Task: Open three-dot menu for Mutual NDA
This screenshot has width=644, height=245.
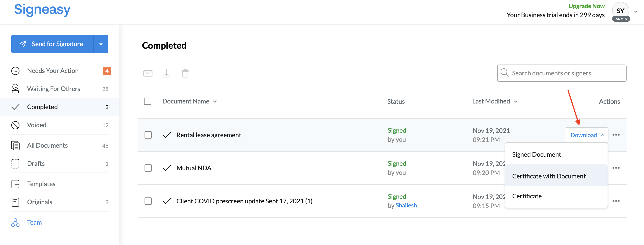Action: click(616, 168)
